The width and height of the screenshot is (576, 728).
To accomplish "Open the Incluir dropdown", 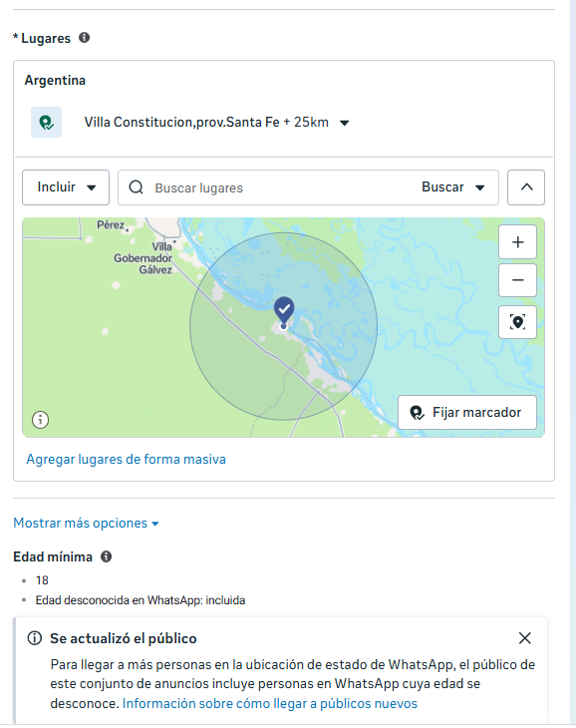I will pyautogui.click(x=66, y=187).
